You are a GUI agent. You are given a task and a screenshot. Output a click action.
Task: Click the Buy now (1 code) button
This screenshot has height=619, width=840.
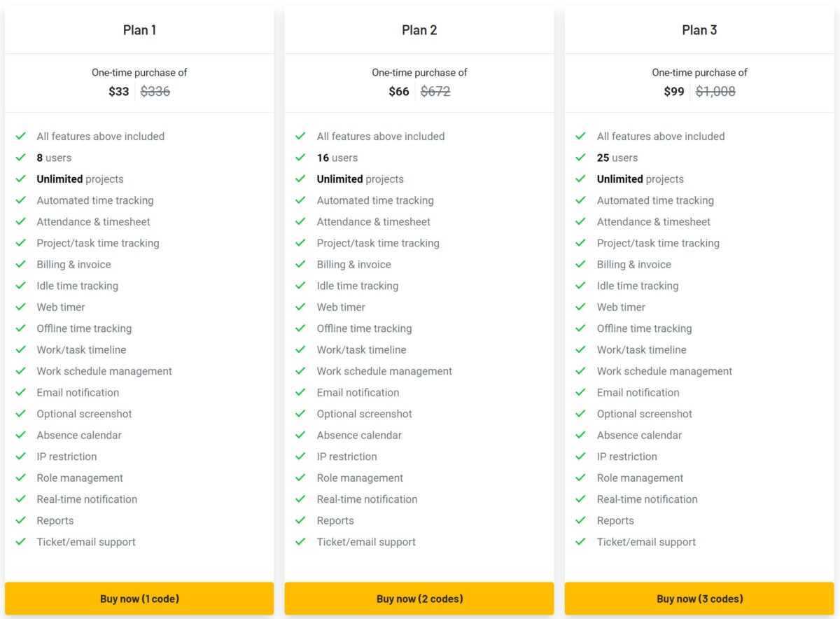click(139, 599)
